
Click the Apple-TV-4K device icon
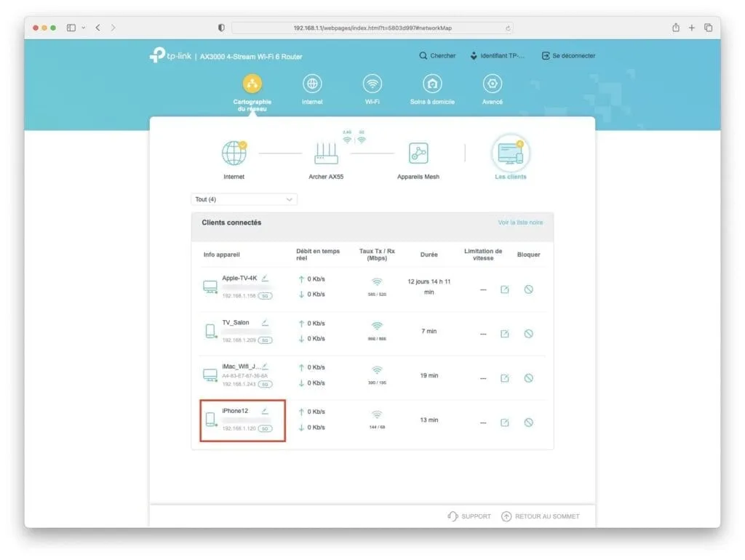click(x=210, y=287)
